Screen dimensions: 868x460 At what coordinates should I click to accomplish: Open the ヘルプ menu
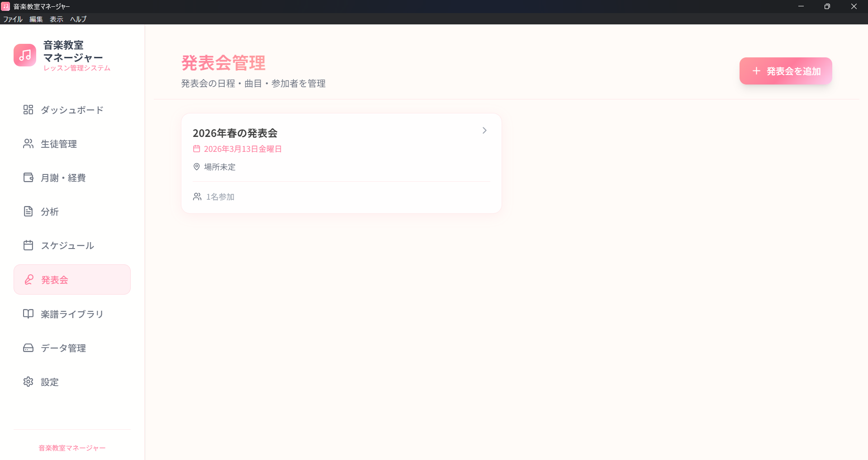tap(78, 19)
